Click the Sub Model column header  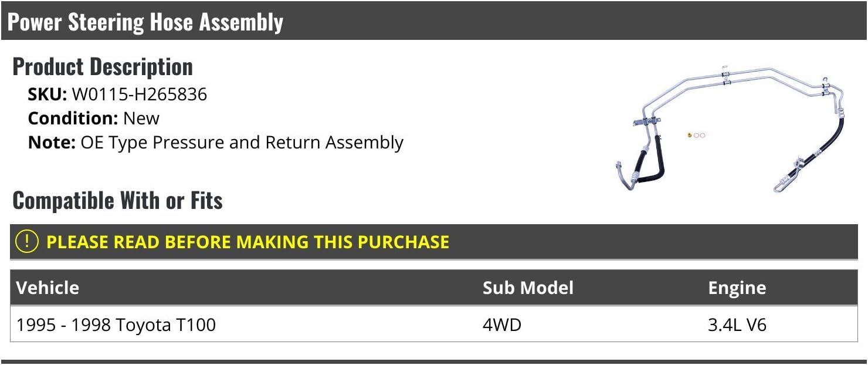528,288
